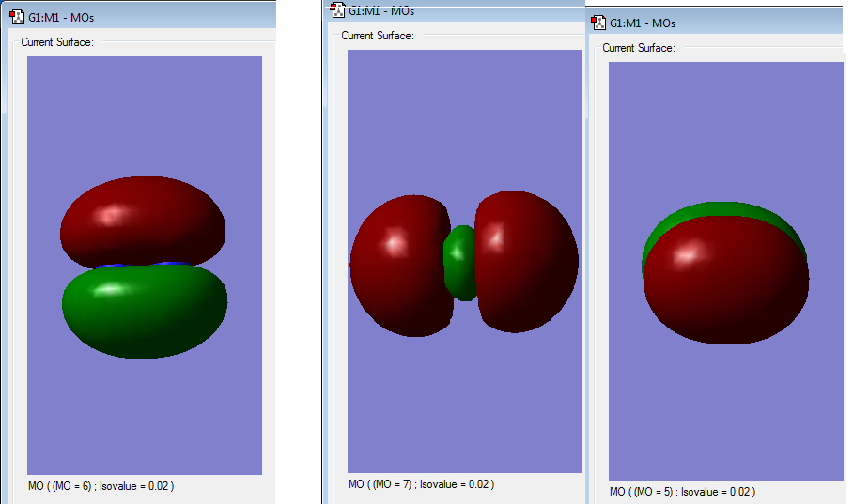Click the GaussView icon in right window title
The height and width of the screenshot is (504, 853).
point(599,23)
